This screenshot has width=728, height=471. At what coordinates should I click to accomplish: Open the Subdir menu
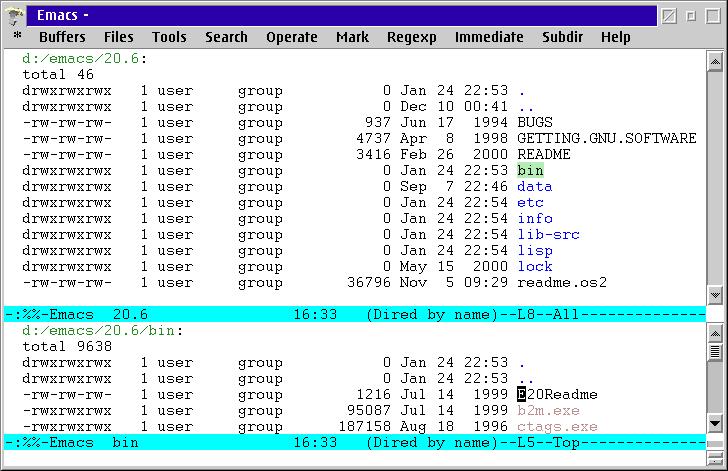point(562,37)
